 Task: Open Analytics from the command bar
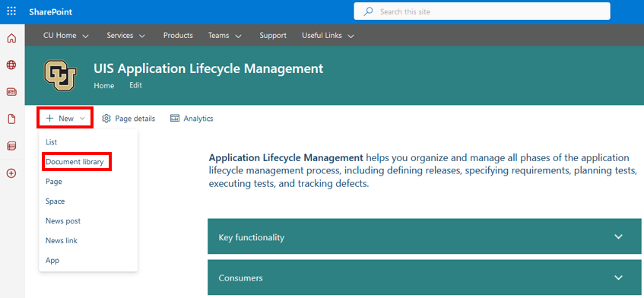click(x=192, y=119)
